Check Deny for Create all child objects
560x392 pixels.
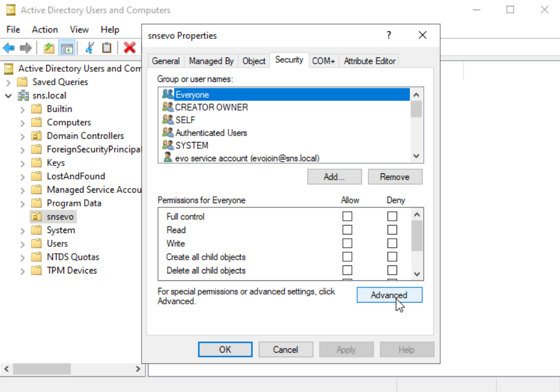point(392,257)
